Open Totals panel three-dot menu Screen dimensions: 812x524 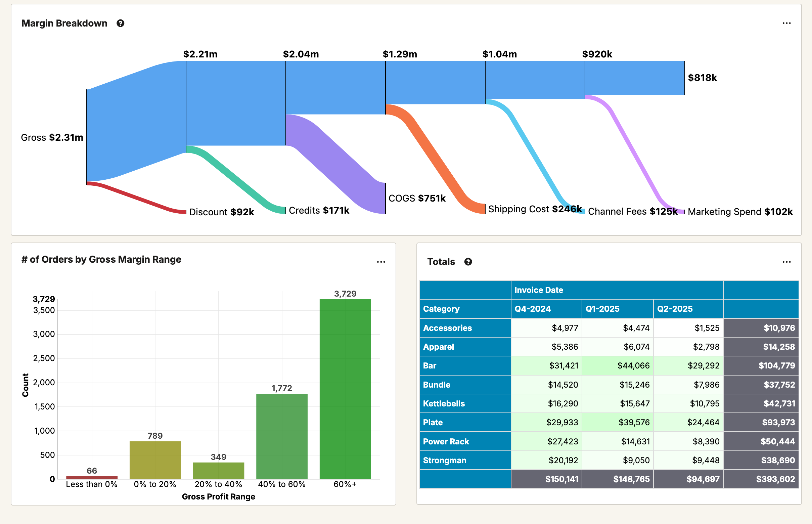786,262
